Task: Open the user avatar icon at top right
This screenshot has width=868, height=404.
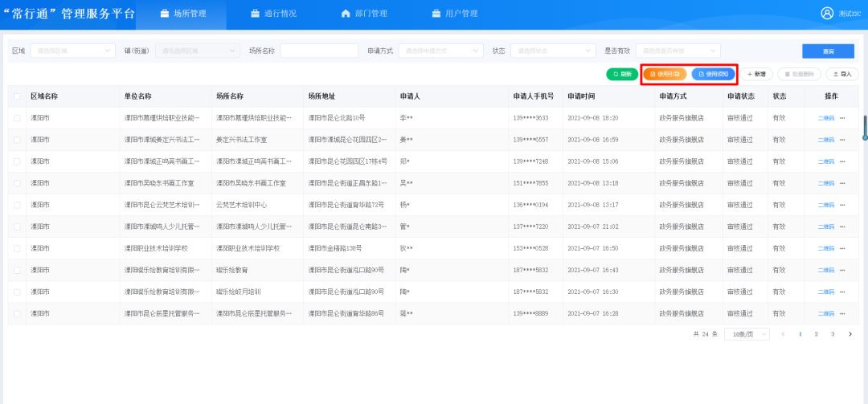Action: (x=827, y=14)
